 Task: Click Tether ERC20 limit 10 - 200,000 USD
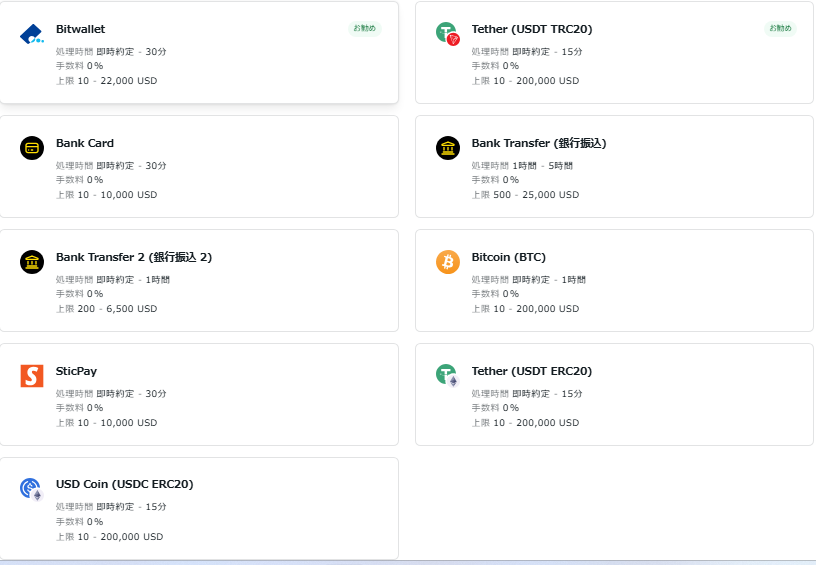tap(525, 422)
